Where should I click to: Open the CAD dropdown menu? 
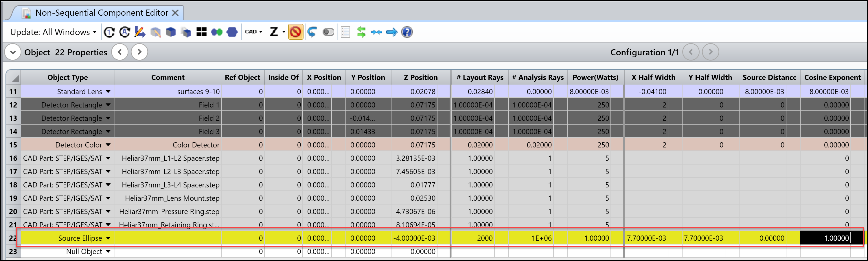tap(253, 32)
